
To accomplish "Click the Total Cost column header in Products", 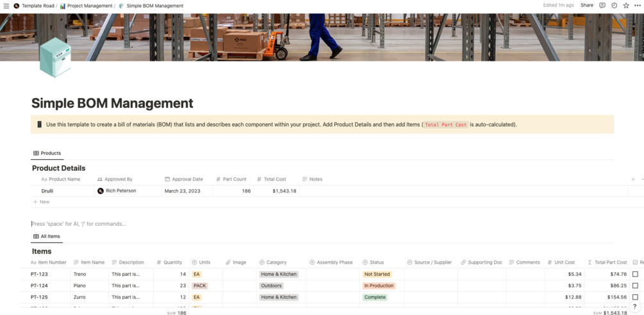I will pyautogui.click(x=271, y=179).
